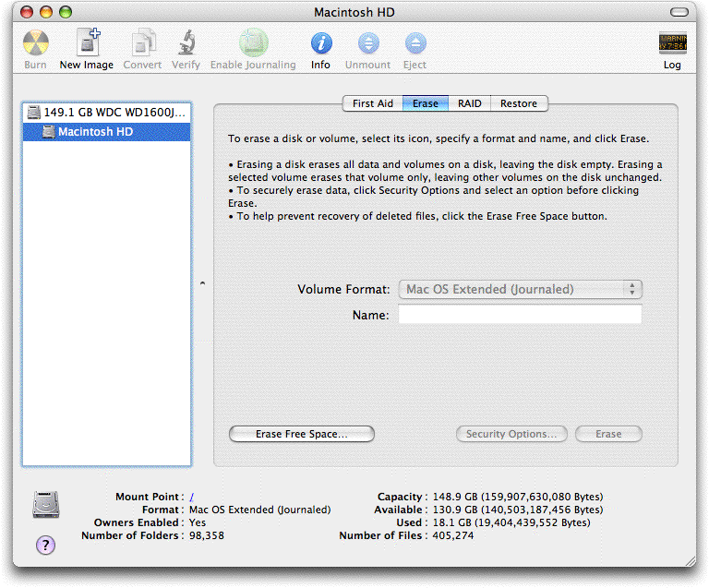Click the sidebar divider handle
Screen dimensions: 709x588
202,283
